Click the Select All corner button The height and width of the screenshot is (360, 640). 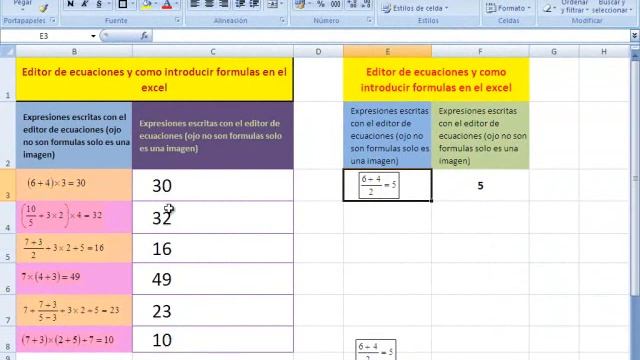tap(8, 51)
